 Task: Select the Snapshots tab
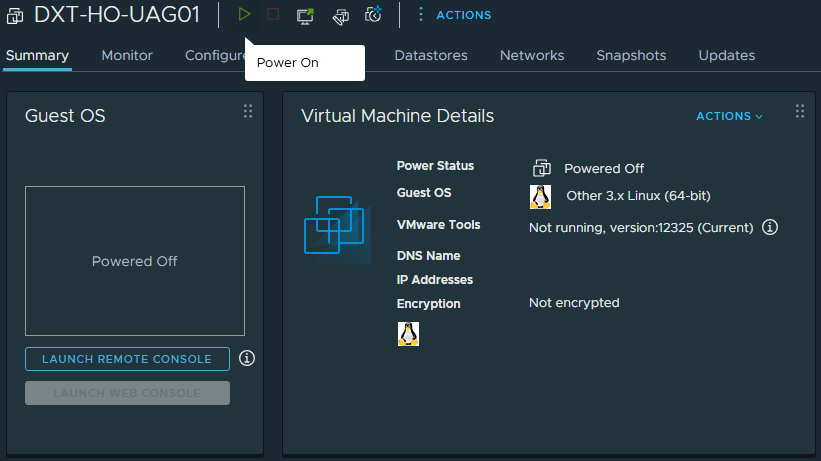[631, 56]
